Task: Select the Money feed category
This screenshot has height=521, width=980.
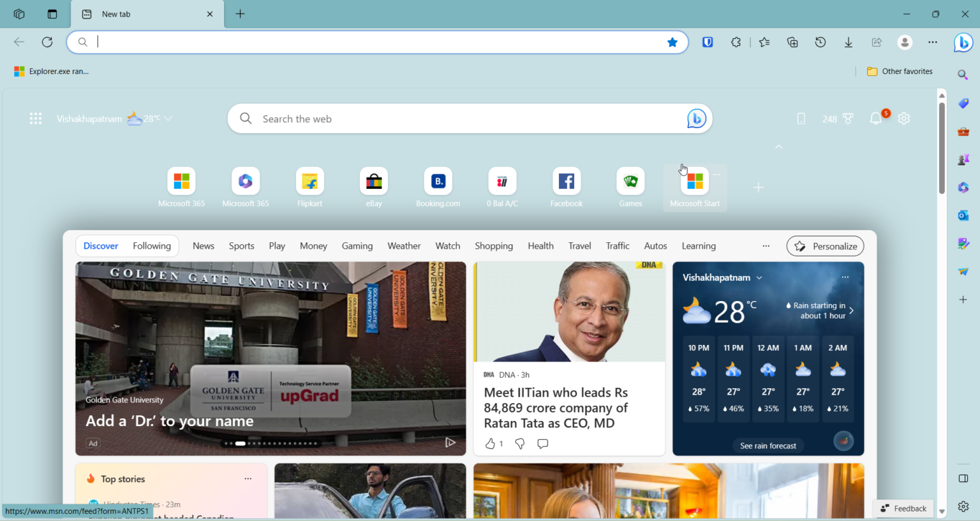Action: pos(313,246)
